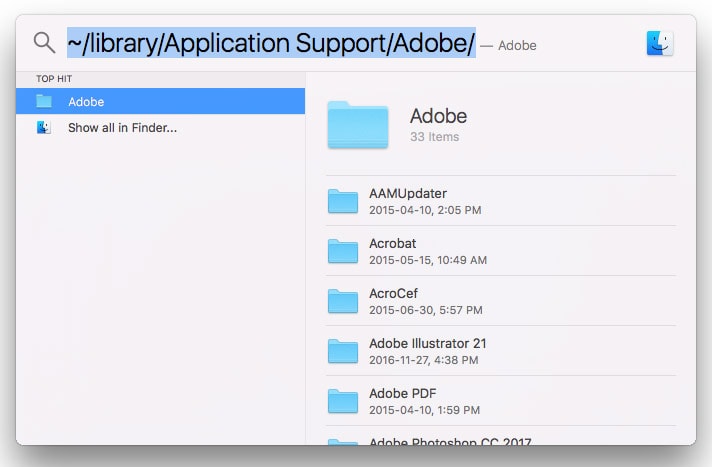This screenshot has height=467, width=712.
Task: Click inside the Spotlight search path field
Action: coord(271,43)
